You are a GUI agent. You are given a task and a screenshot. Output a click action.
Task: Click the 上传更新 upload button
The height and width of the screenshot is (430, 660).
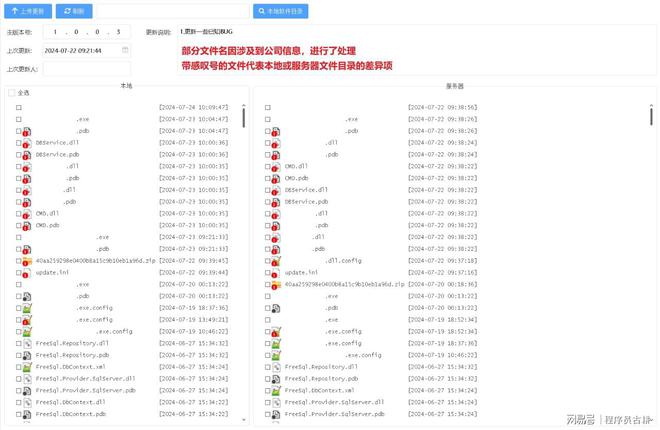coord(28,11)
